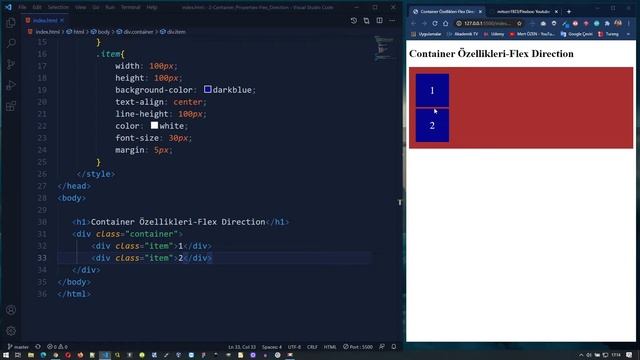640x360 pixels.
Task: Change the CRLF line ending setting
Action: coord(312,347)
